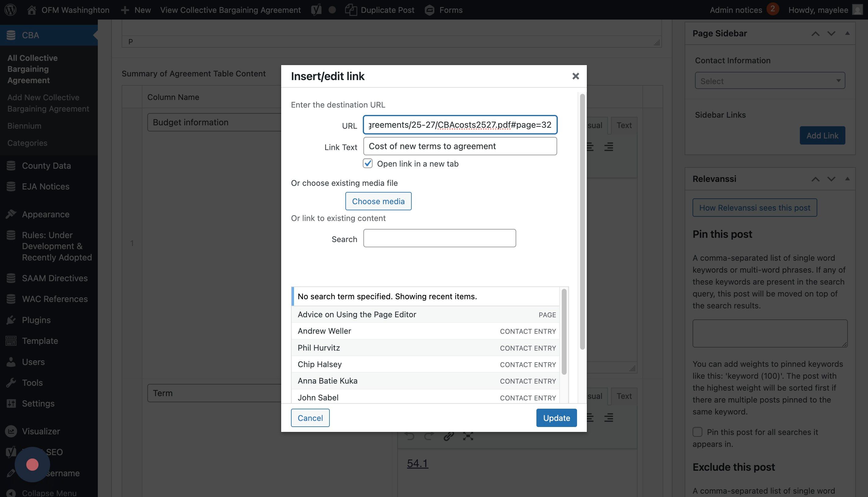Collapse the Page Sidebar panel
868x497 pixels.
point(847,33)
